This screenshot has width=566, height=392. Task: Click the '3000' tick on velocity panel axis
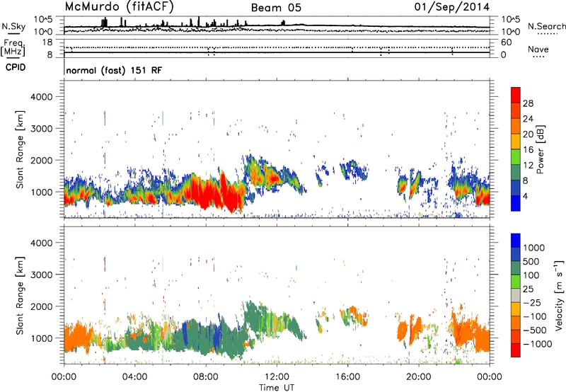point(41,275)
